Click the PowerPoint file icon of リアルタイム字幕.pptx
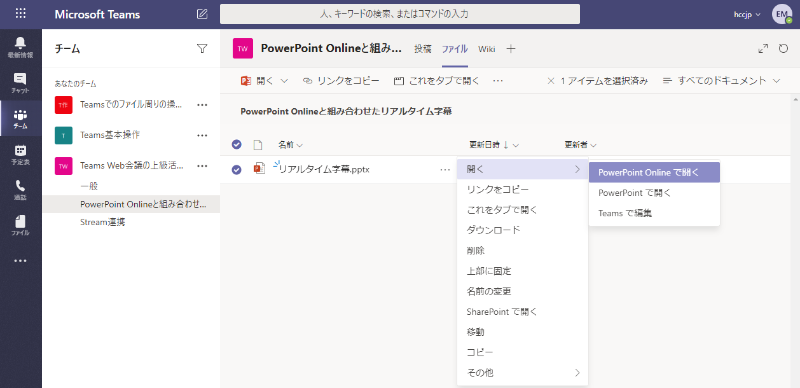Viewport: 800px width, 388px height. (259, 169)
